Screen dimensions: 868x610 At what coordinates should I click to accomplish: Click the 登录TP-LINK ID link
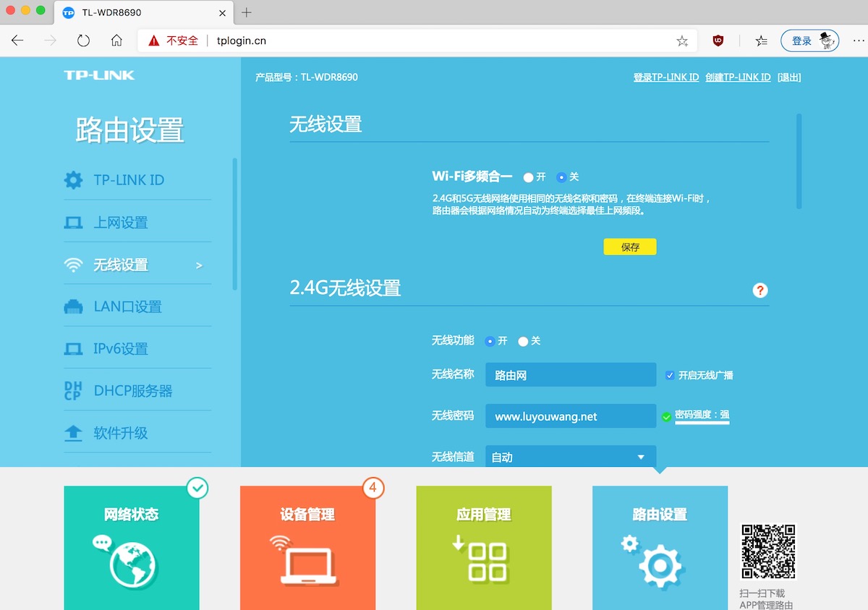(665, 77)
